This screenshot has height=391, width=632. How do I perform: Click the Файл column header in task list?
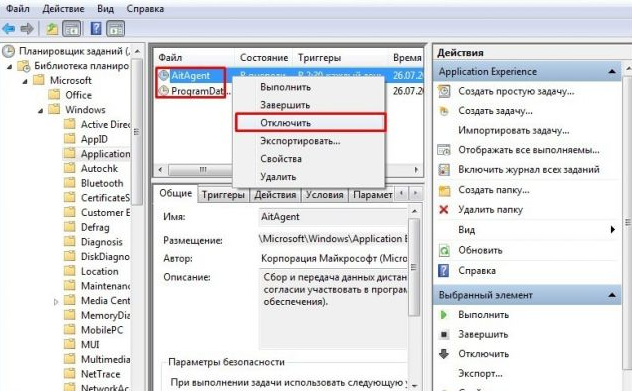click(x=170, y=58)
